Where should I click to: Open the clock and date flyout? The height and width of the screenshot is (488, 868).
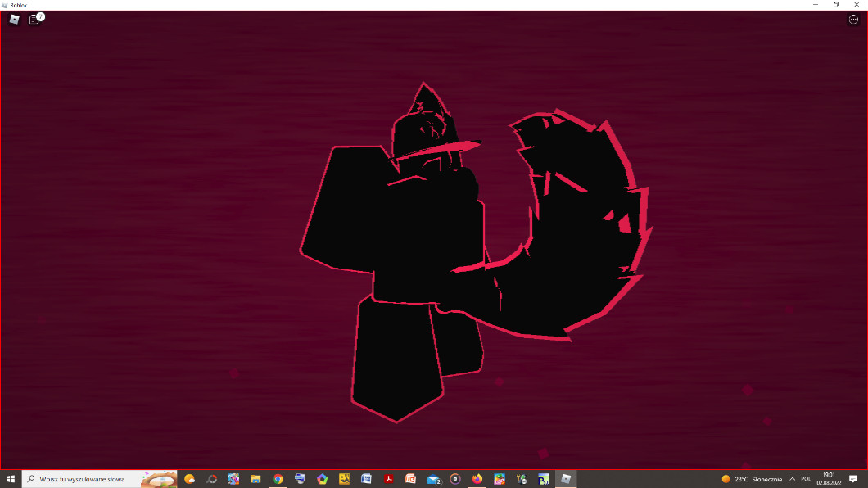[828, 479]
